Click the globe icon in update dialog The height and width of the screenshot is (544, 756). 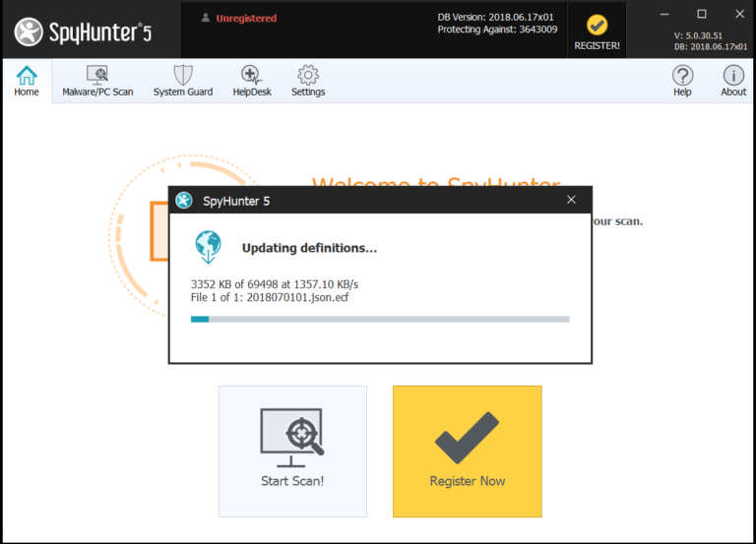pyautogui.click(x=208, y=247)
